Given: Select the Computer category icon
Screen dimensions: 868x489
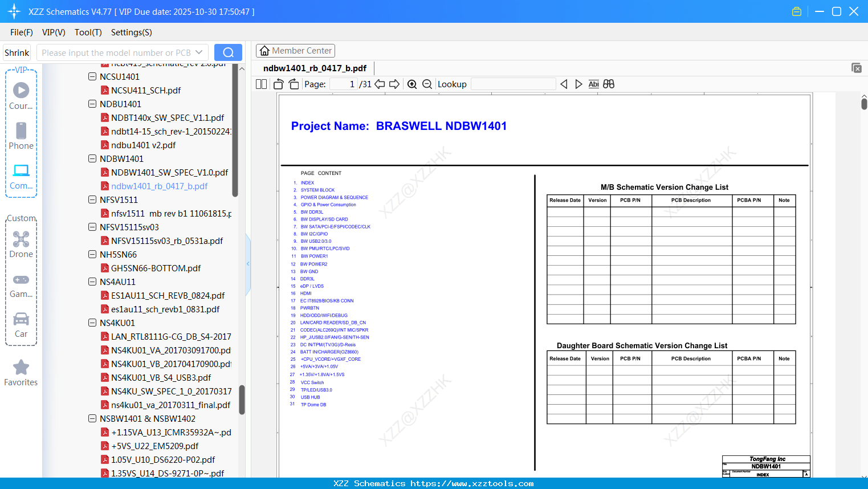Looking at the screenshot, I should (21, 176).
